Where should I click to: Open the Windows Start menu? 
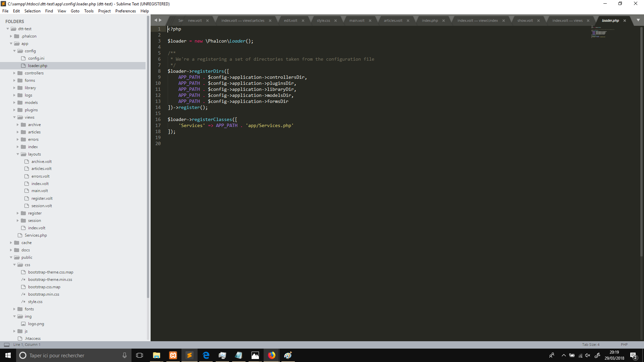point(8,355)
